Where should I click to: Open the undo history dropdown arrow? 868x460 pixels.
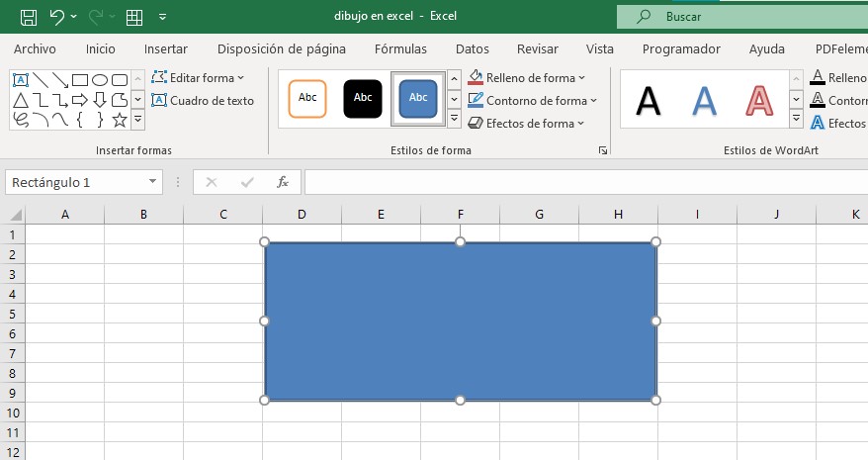pyautogui.click(x=73, y=17)
